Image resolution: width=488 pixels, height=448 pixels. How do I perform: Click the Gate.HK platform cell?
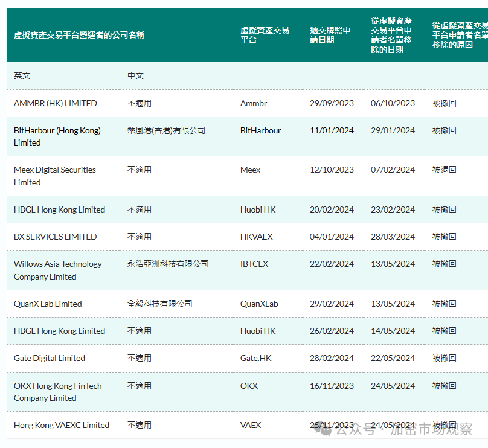coord(256,358)
